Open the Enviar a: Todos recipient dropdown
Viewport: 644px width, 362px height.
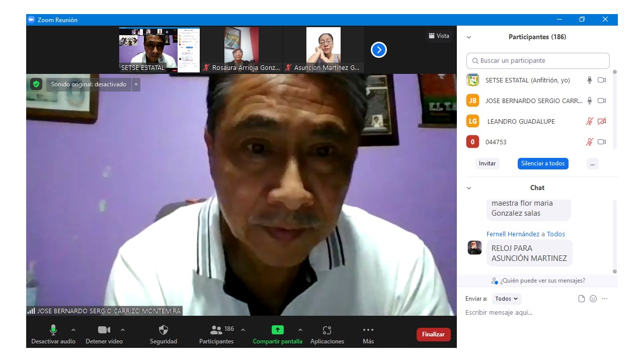pos(507,299)
